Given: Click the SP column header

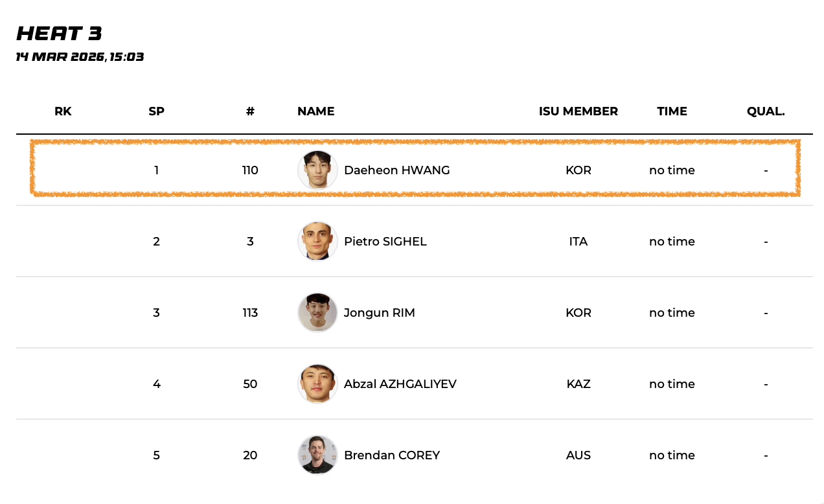Looking at the screenshot, I should pos(156,111).
